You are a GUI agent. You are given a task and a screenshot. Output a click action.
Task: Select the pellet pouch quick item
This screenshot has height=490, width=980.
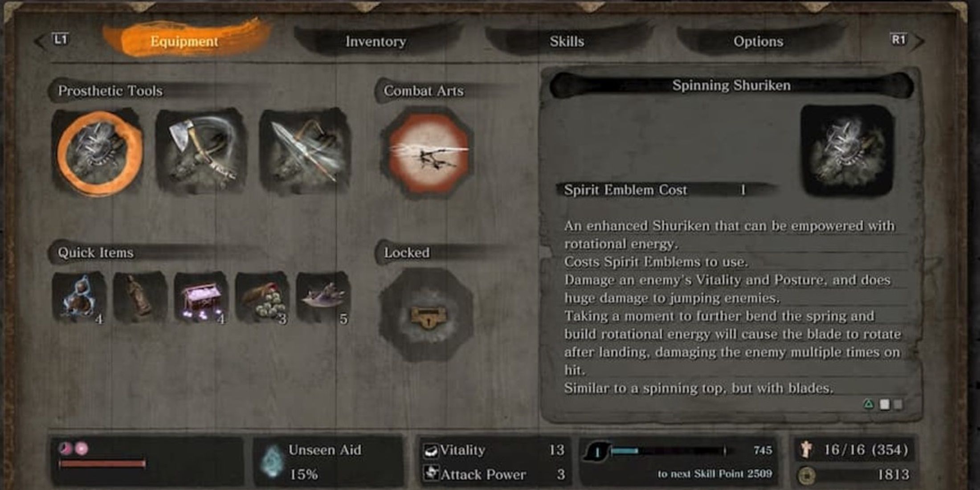click(x=262, y=297)
